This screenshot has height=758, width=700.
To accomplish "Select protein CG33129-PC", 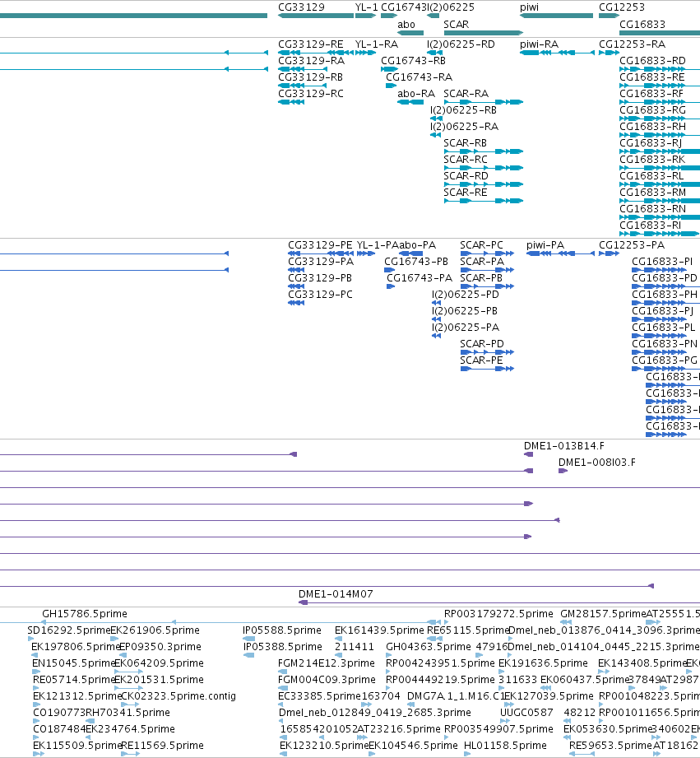I will [320, 295].
